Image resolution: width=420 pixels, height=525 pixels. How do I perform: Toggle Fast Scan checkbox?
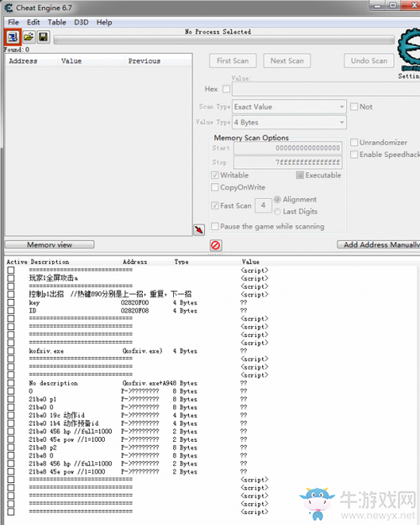pos(215,206)
